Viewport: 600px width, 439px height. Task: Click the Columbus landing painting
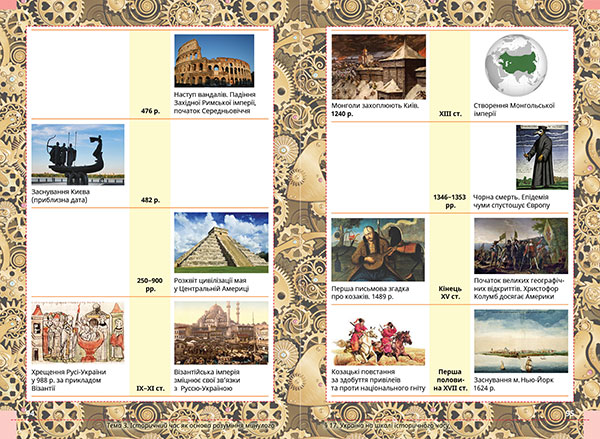521,246
